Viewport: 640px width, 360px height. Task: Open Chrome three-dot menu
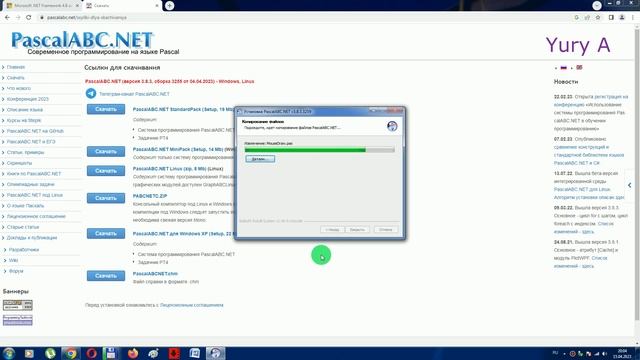point(633,18)
